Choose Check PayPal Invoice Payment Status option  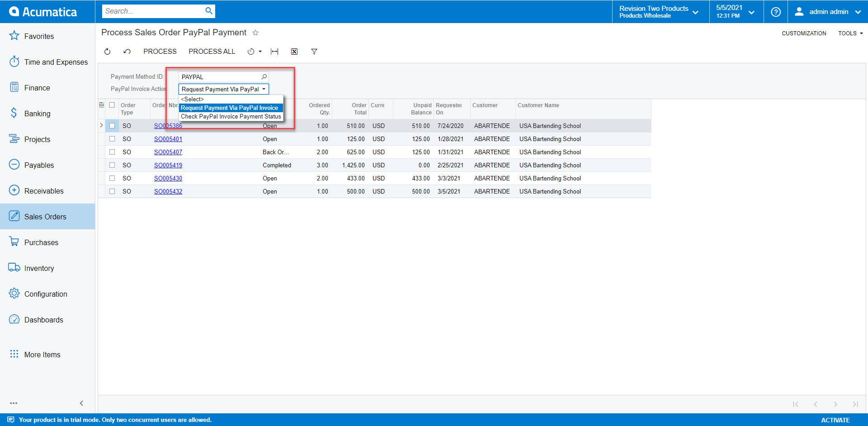click(x=231, y=116)
